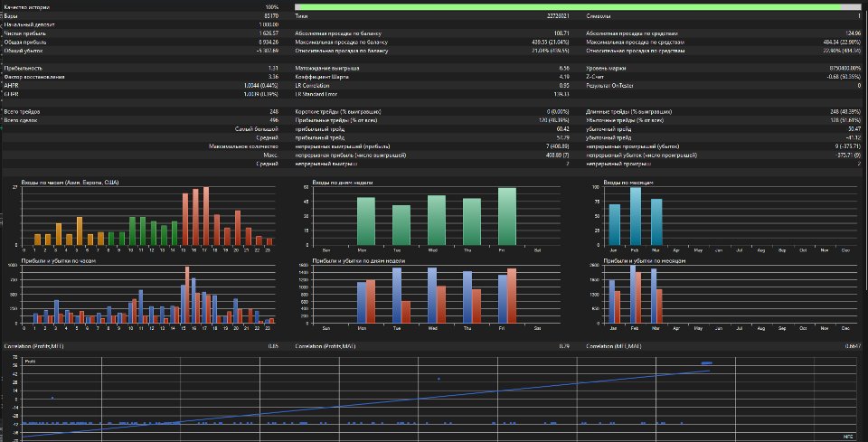Select the 'Correlation (Profits,MFE)' label

tap(33, 347)
